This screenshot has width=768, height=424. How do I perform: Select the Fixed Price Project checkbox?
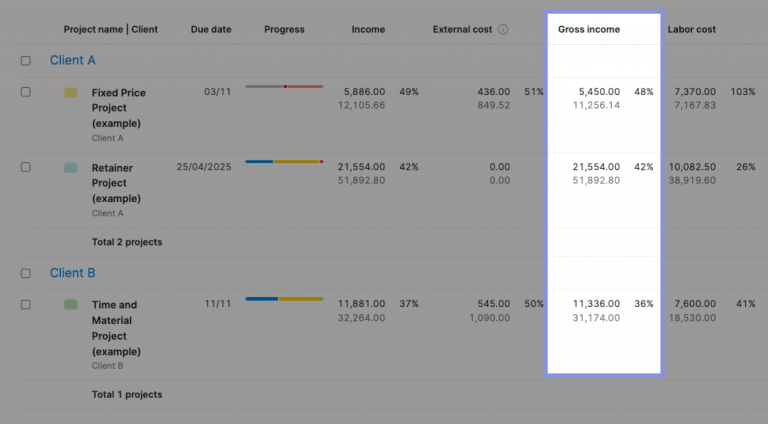pyautogui.click(x=26, y=92)
